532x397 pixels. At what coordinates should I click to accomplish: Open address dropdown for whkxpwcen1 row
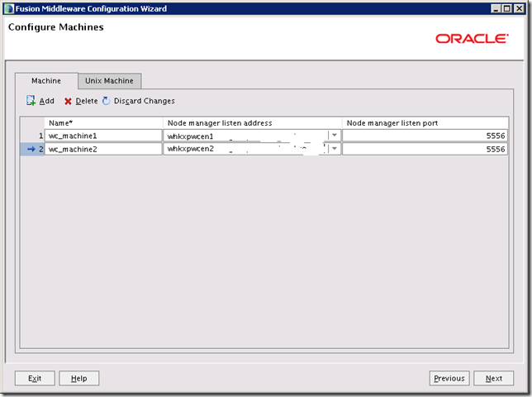pyautogui.click(x=335, y=136)
